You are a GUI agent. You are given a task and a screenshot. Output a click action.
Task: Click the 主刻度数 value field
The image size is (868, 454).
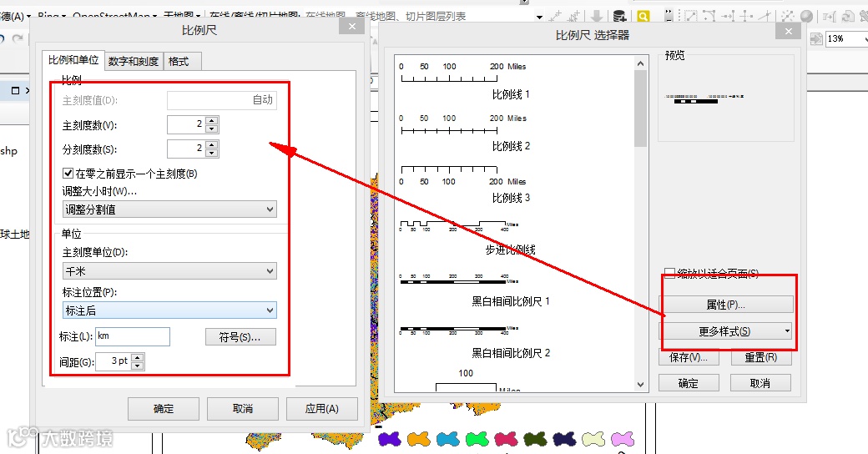(186, 124)
